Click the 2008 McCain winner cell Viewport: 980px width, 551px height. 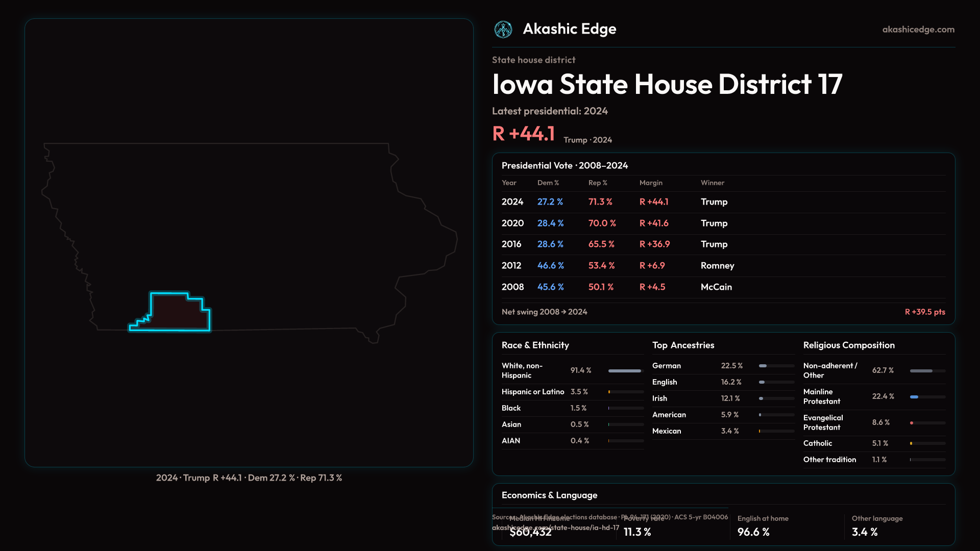[x=716, y=287]
